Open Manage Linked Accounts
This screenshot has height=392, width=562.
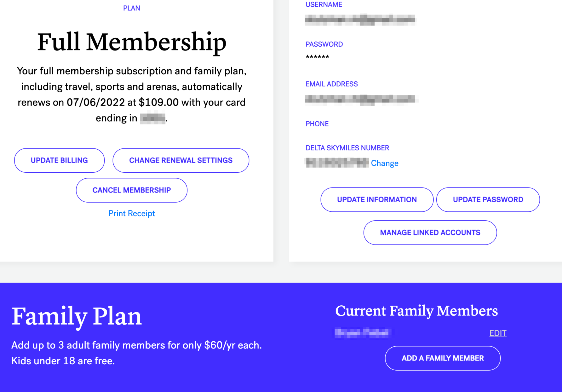(430, 232)
